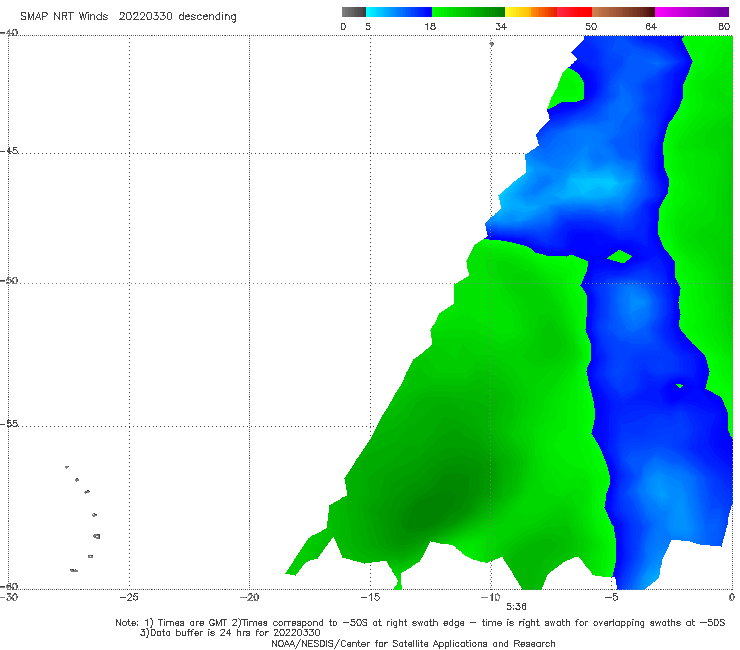The image size is (740, 650).
Task: Click the island chain outline in the lower-left
Action: click(x=83, y=518)
